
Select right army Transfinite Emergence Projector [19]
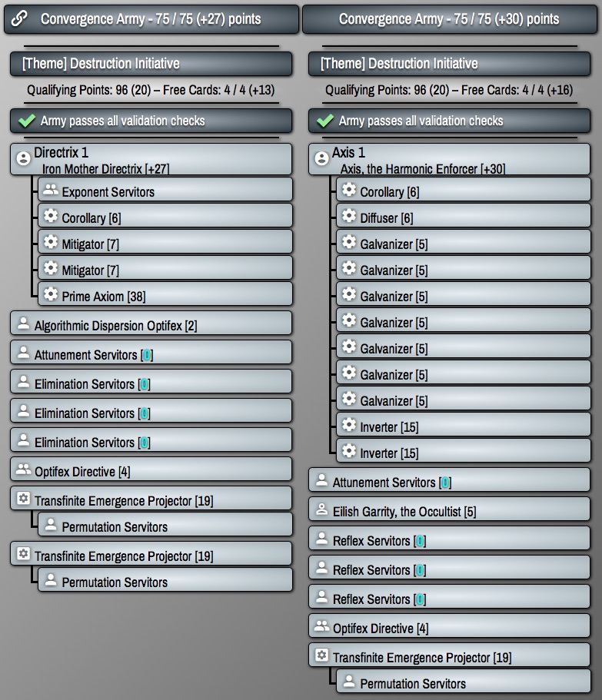[x=450, y=655]
